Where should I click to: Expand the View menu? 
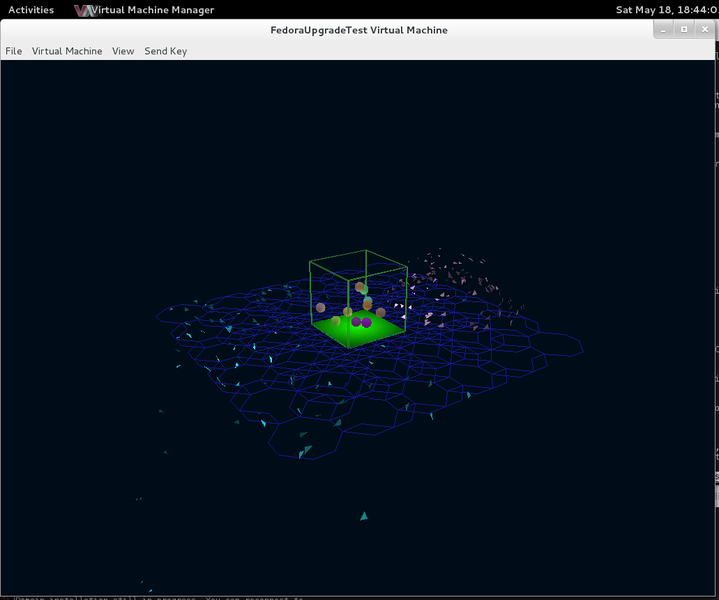click(x=123, y=51)
